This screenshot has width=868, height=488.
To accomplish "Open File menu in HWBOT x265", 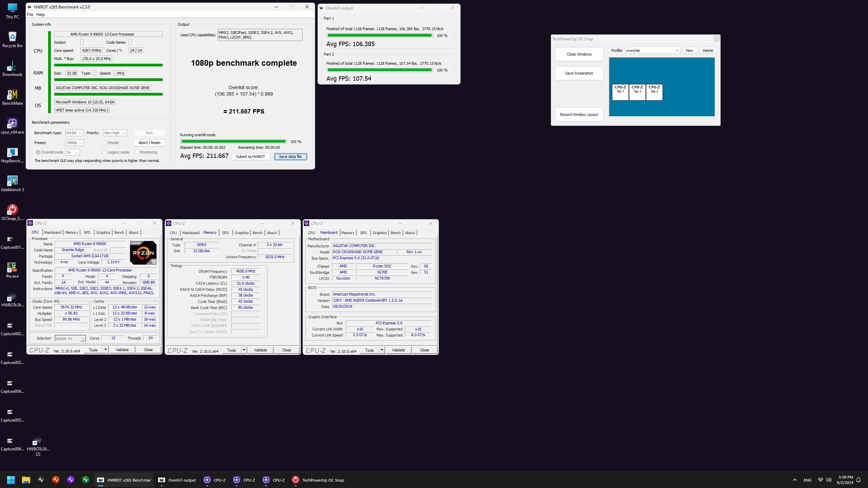I will (30, 15).
